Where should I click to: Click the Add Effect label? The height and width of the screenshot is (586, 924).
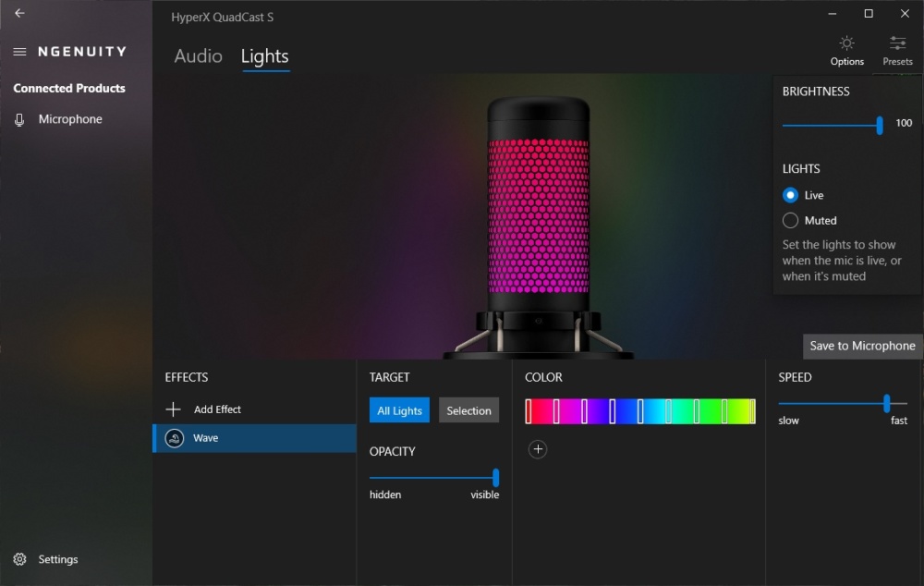(x=217, y=409)
